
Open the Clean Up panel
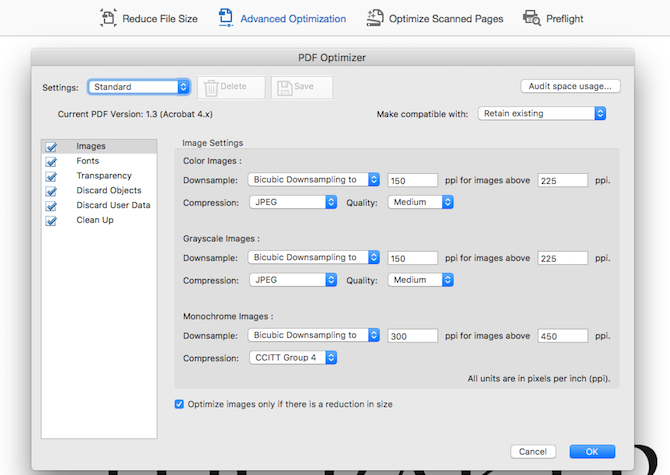pos(94,220)
